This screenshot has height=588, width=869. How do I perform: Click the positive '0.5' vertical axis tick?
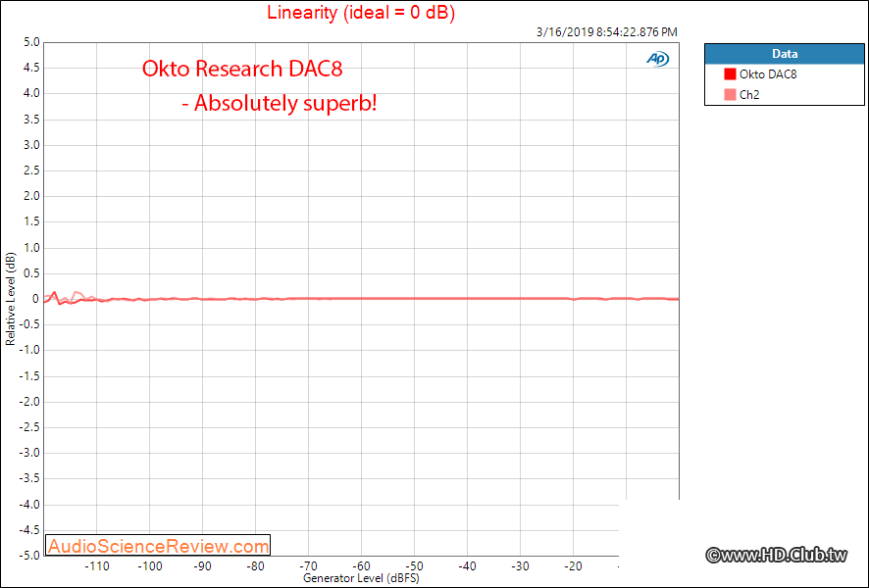(x=31, y=273)
